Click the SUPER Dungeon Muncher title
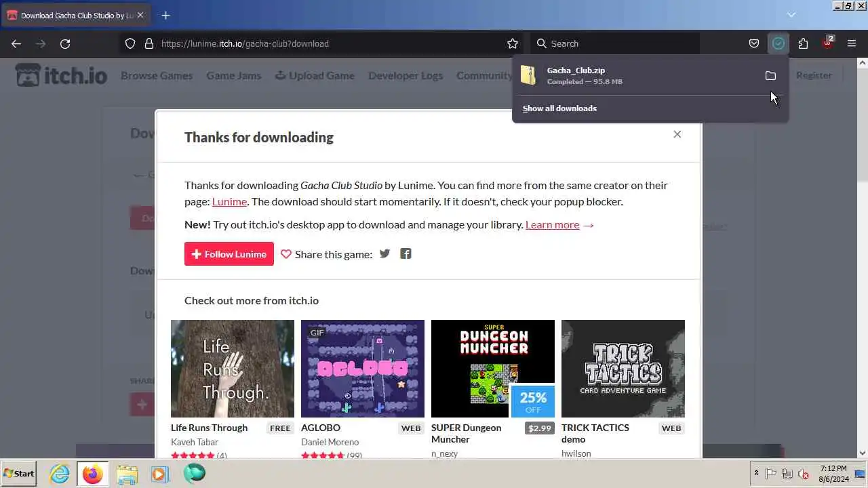The image size is (868, 488). pos(467,433)
